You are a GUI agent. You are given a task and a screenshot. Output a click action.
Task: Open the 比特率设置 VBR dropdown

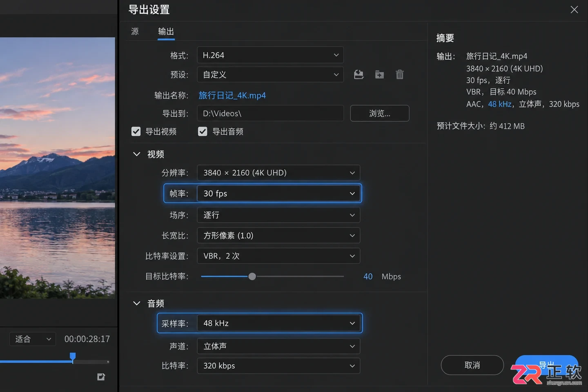(278, 256)
